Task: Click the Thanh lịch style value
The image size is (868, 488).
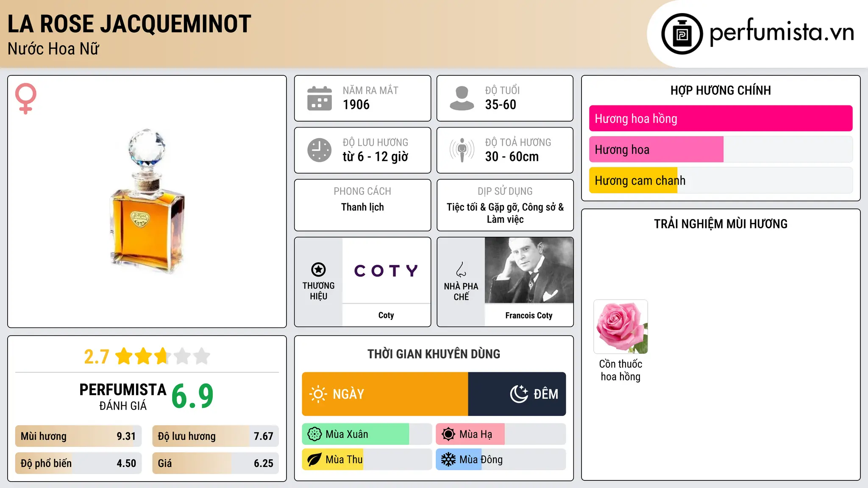Action: coord(362,207)
